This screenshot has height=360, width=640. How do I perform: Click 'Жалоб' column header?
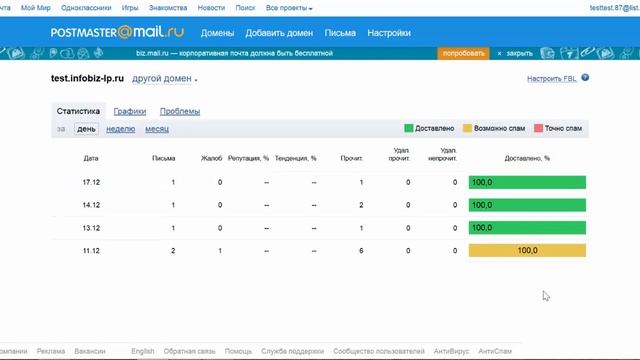pos(211,158)
